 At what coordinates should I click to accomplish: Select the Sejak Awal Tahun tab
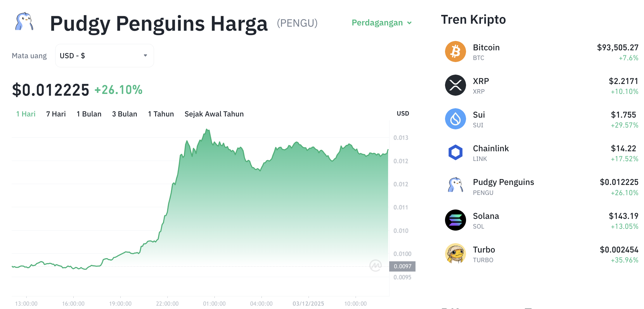click(x=214, y=114)
